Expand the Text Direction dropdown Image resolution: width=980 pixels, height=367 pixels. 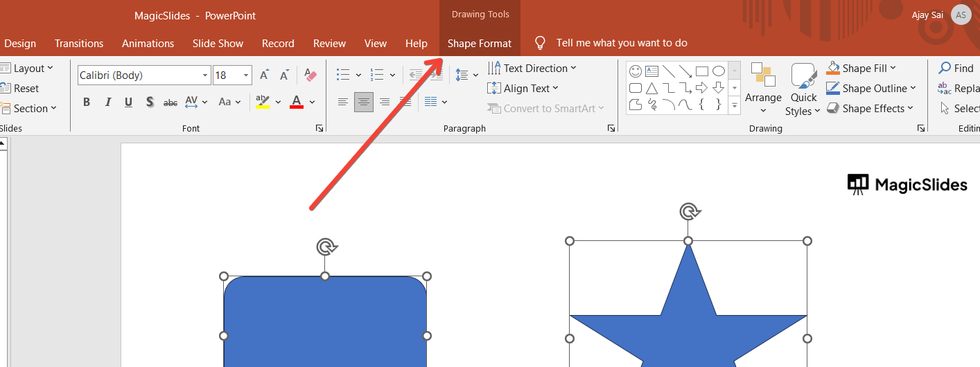[x=573, y=69]
